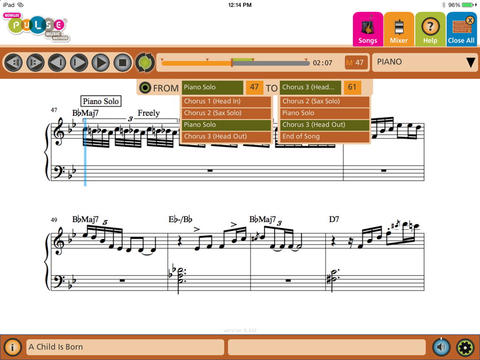Open the PIANO instrument dropdown
The height and width of the screenshot is (360, 480).
pos(426,62)
